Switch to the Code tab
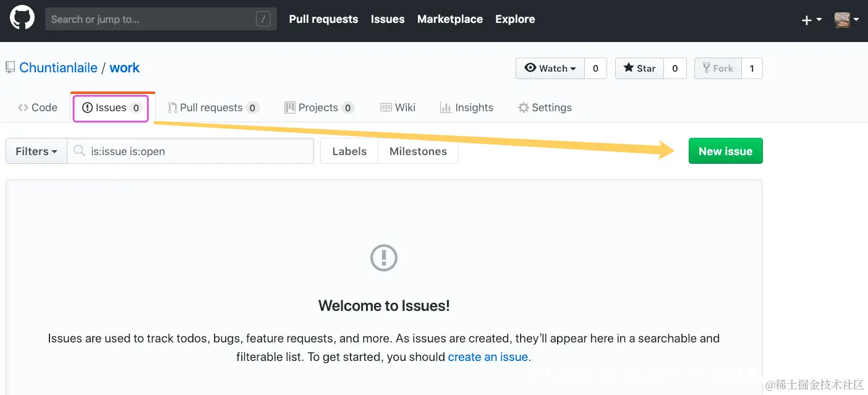Screen dimensions: 868x395 (38, 108)
